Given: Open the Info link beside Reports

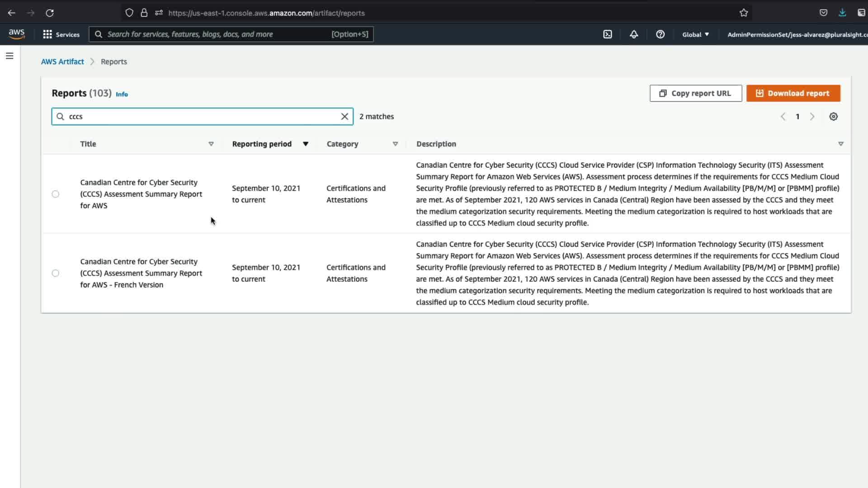Looking at the screenshot, I should point(122,94).
